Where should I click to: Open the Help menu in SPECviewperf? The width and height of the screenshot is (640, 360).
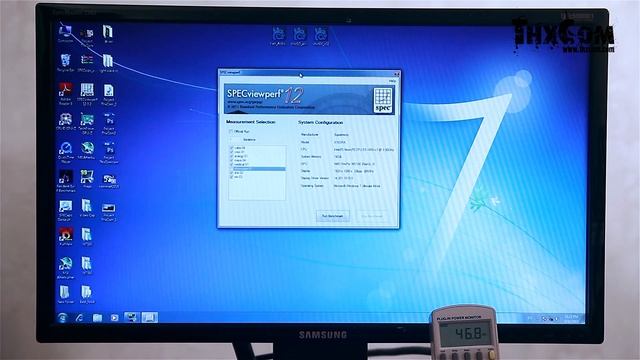[x=392, y=81]
